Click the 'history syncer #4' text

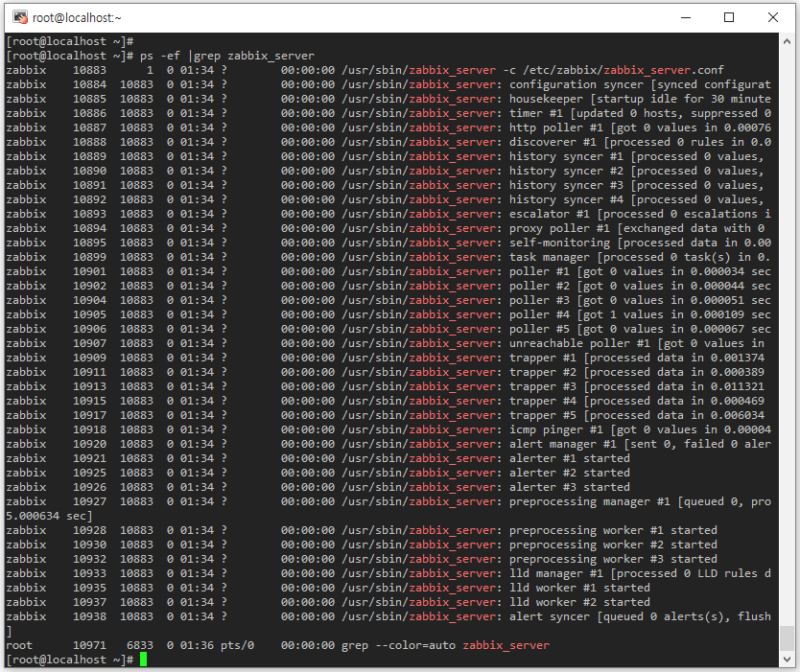[566, 199]
